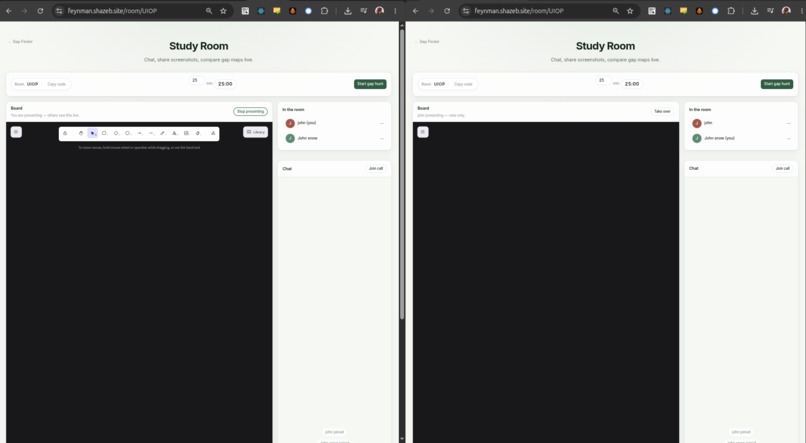The width and height of the screenshot is (806, 443).
Task: Click the timer minutes field in left window
Action: 195,81
